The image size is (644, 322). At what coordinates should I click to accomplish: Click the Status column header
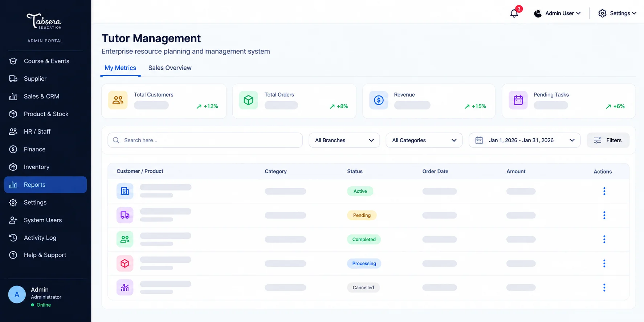coord(355,171)
